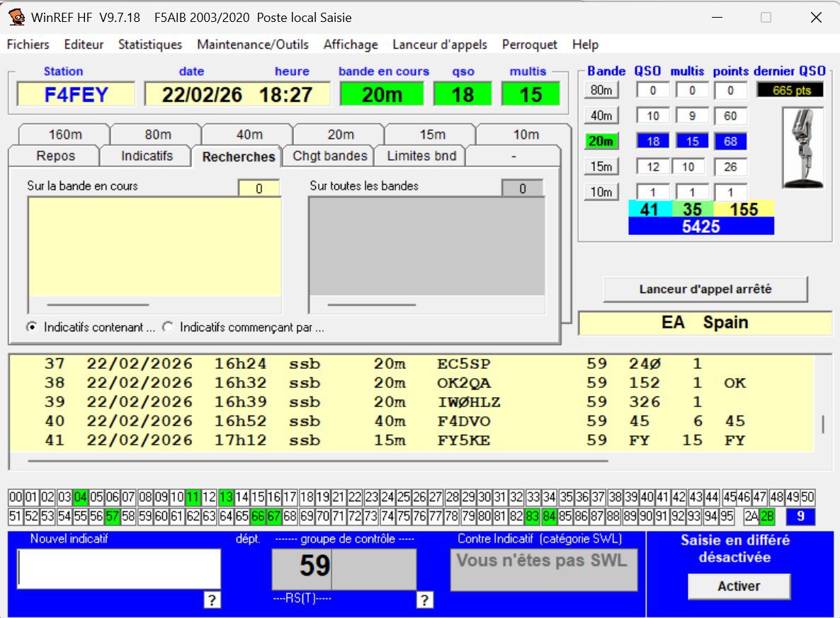840x618 pixels.
Task: Click the total score 5425
Action: (x=700, y=226)
